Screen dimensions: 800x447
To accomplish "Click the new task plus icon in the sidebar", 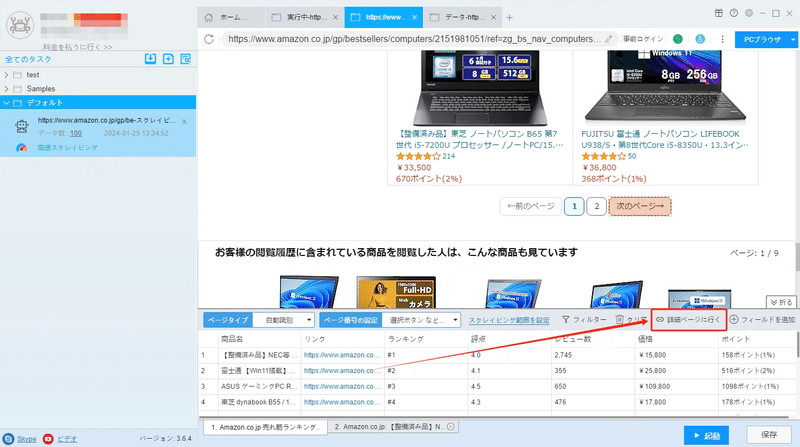I will coord(168,59).
